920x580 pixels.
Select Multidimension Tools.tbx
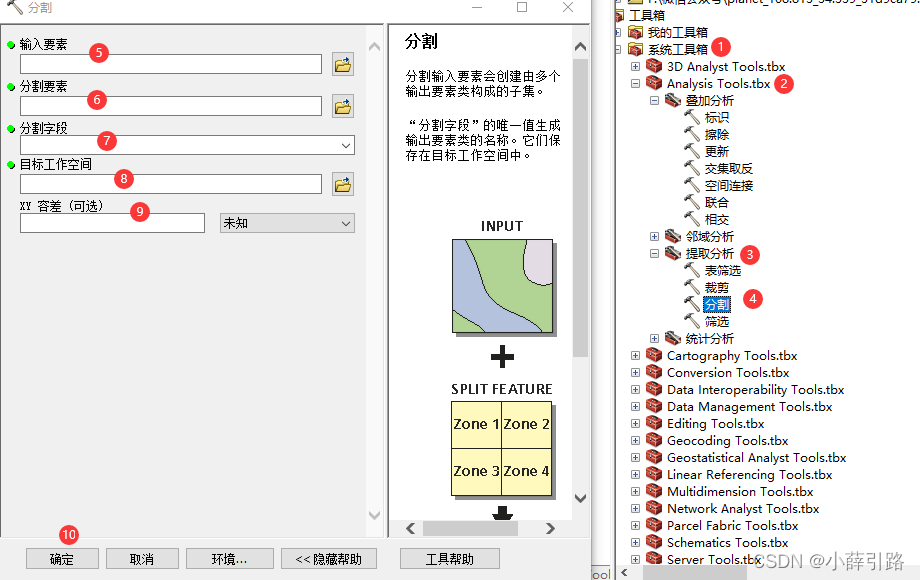click(740, 491)
